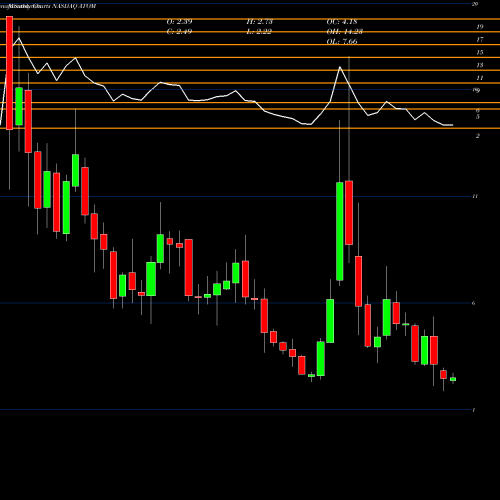Click the axis label 1
This screenshot has height=500, width=500.
[474, 410]
